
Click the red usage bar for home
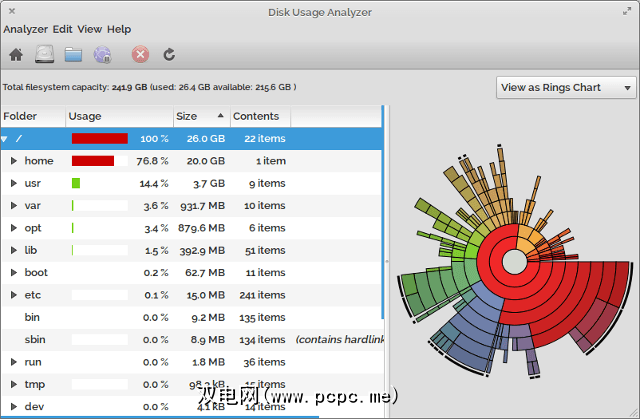click(x=92, y=161)
